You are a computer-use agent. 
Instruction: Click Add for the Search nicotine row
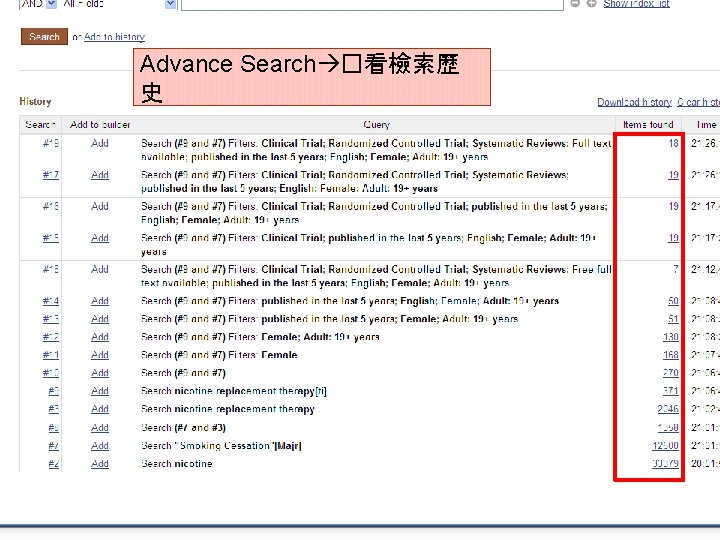pos(100,464)
